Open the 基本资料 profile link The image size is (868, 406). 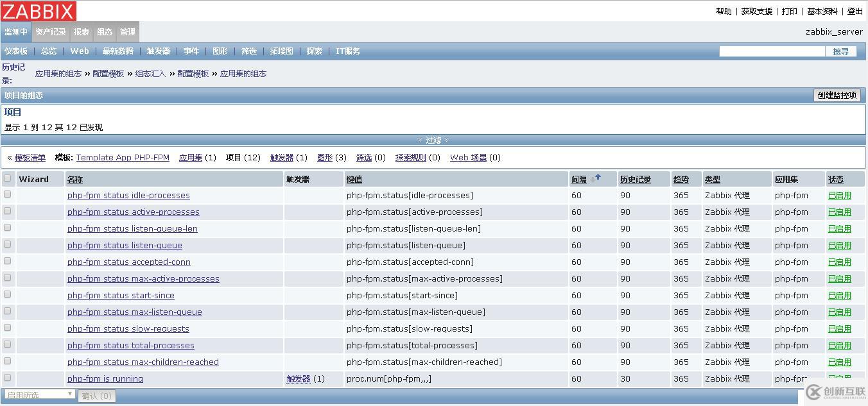822,12
